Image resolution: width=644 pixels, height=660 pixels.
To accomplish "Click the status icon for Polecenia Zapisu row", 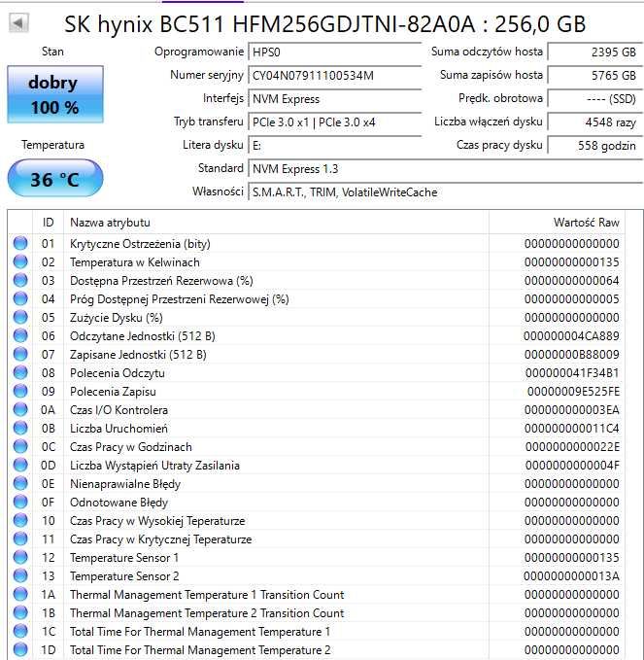I will (x=20, y=392).
